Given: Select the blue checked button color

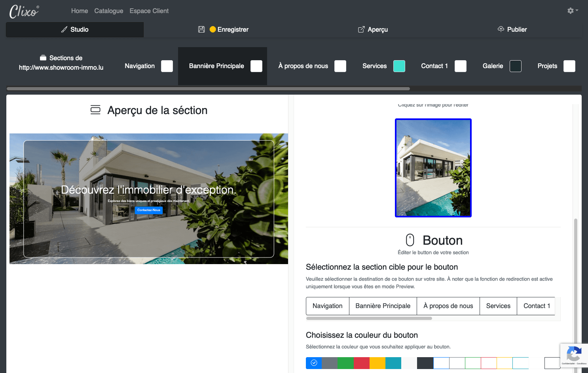Looking at the screenshot, I should [x=314, y=363].
